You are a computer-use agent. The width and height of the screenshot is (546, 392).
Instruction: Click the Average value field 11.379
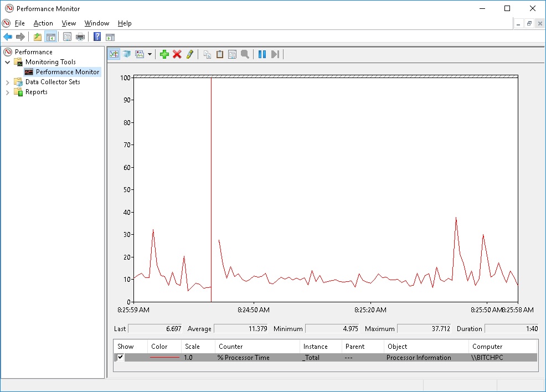(x=241, y=329)
